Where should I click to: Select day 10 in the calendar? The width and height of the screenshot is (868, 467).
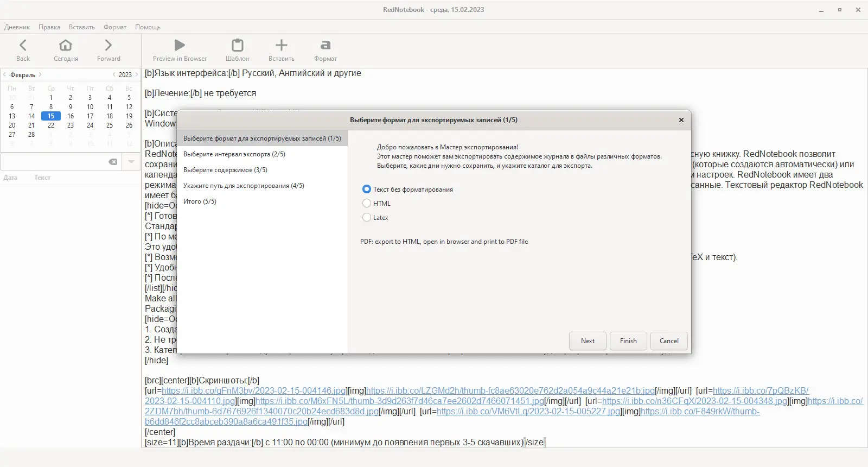(x=90, y=107)
